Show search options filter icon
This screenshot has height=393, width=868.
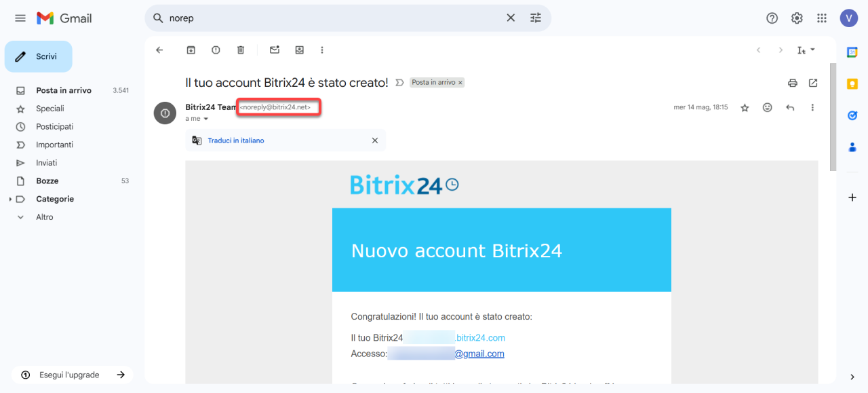(536, 18)
